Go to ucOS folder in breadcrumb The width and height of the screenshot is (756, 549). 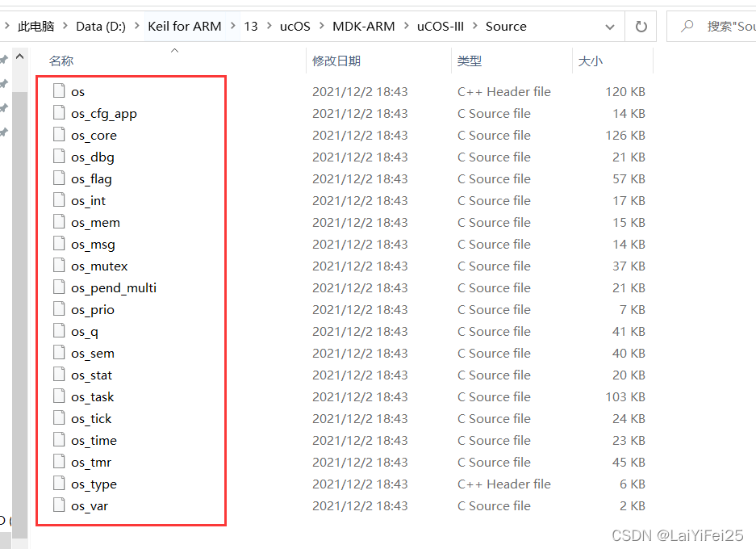tap(295, 26)
